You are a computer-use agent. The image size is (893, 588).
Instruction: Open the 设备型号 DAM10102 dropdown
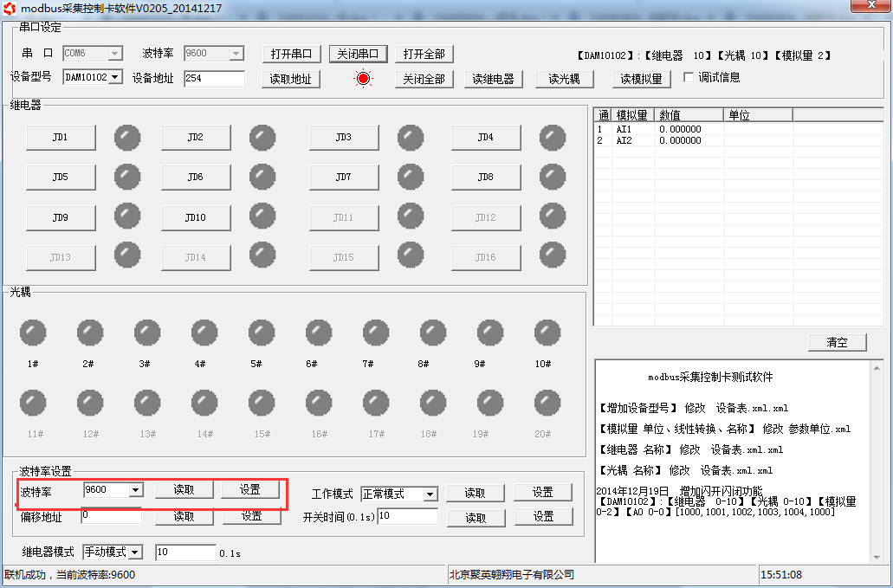click(115, 78)
